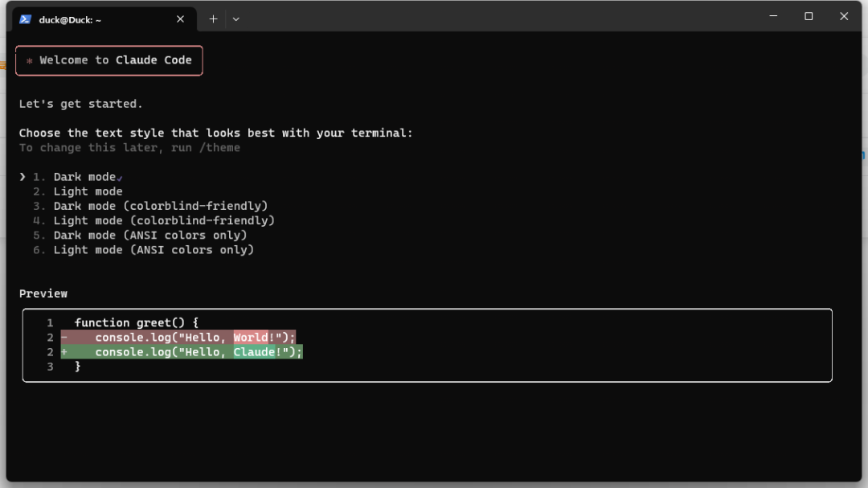The width and height of the screenshot is (868, 488).
Task: Pick Dark mode (ANSI colors only)
Action: [x=150, y=236]
